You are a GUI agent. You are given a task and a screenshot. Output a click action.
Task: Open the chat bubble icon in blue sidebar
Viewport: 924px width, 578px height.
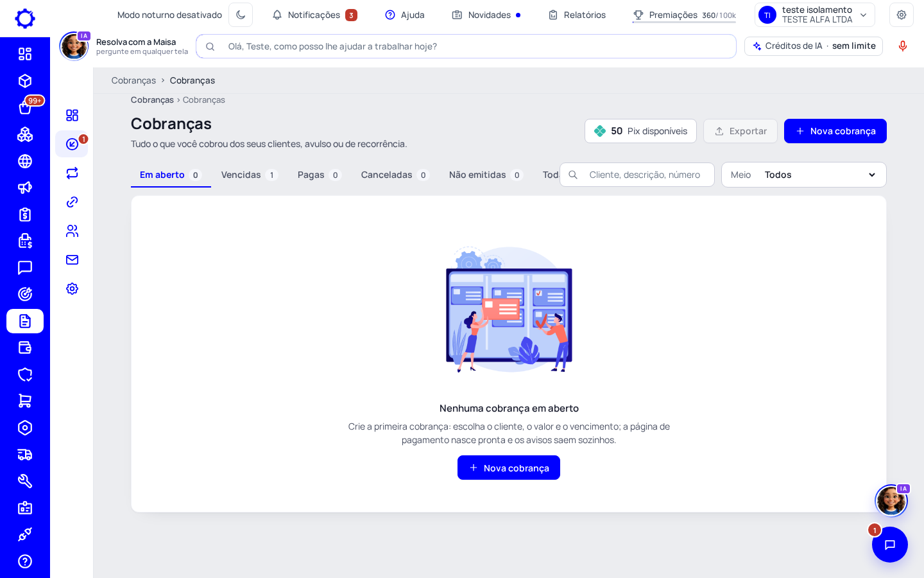coord(25,268)
